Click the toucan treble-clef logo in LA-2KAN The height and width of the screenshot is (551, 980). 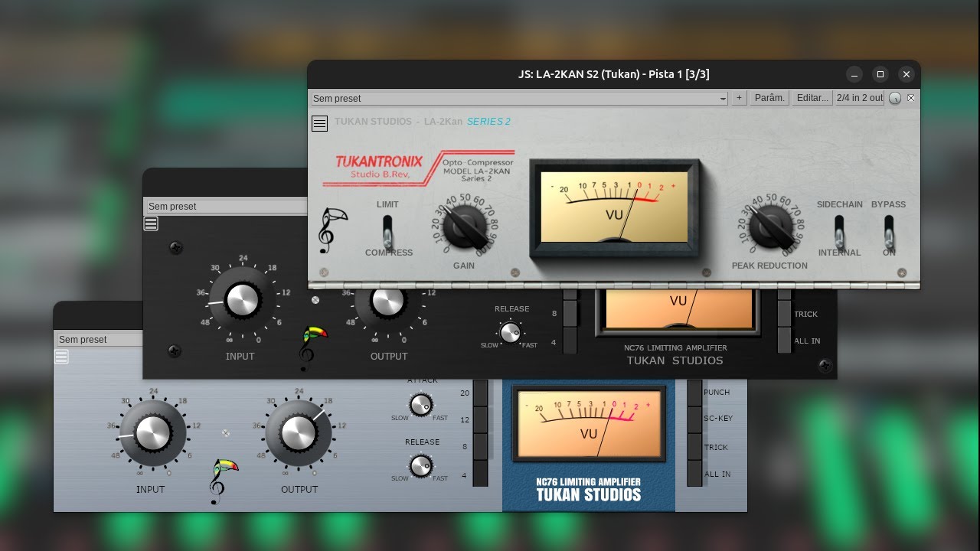[332, 230]
